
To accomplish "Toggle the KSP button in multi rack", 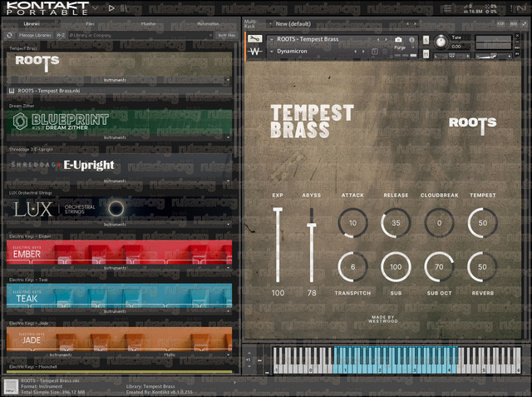I will [500, 24].
